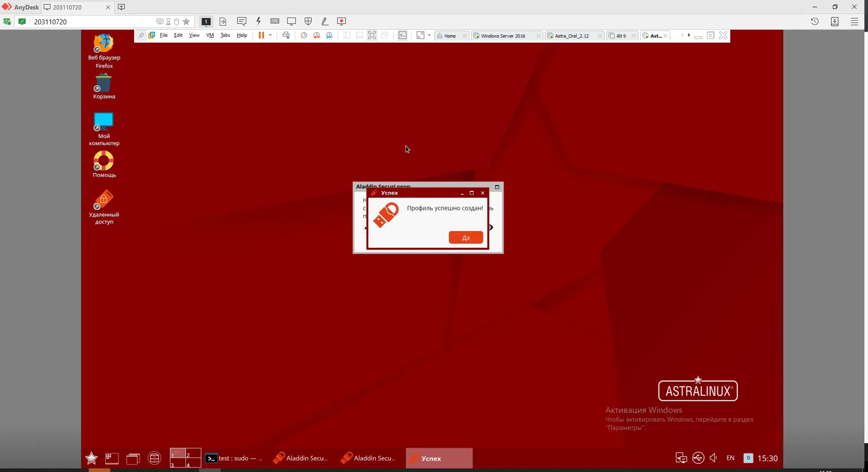Maximize the Aladdin SecurLogon window

[497, 187]
